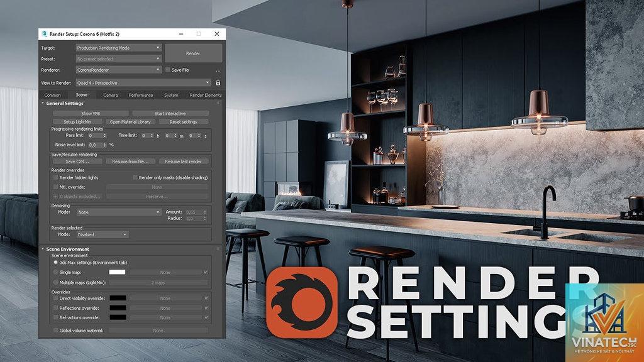Click the 2 maps button

(158, 283)
